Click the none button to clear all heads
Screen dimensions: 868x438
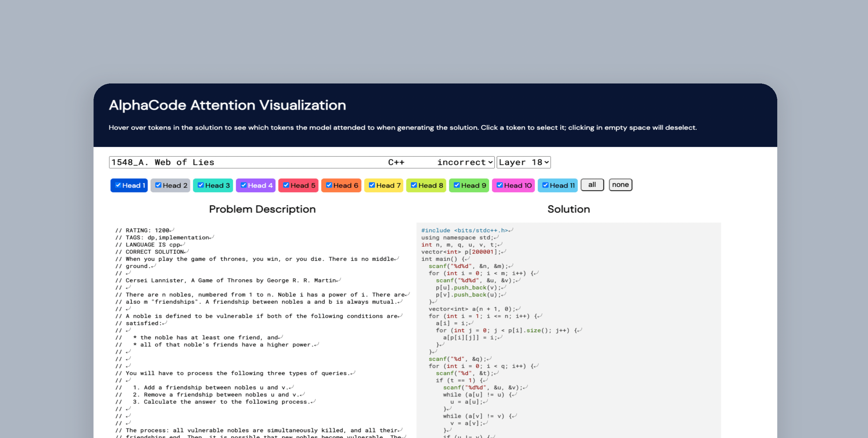click(x=620, y=185)
